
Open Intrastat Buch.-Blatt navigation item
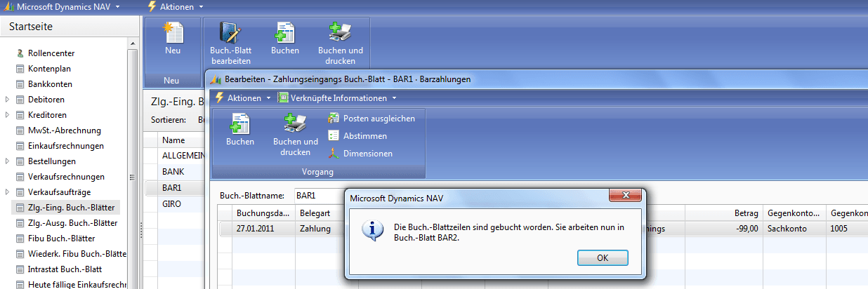pyautogui.click(x=66, y=269)
